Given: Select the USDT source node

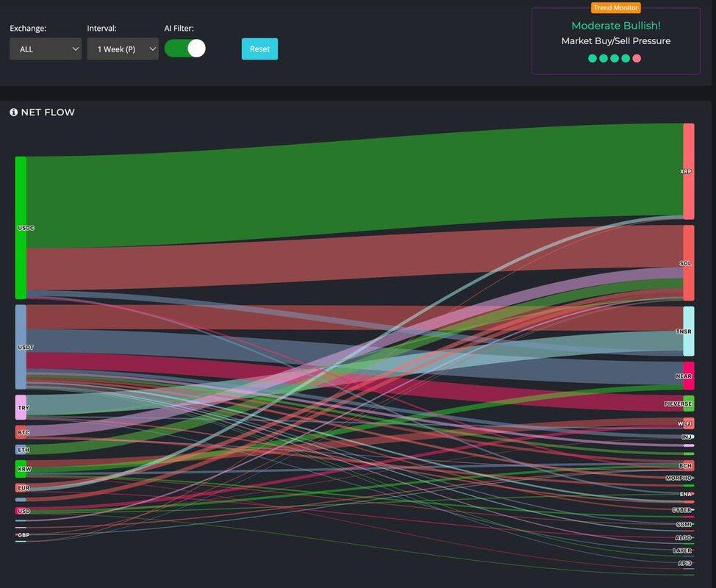Looking at the screenshot, I should 21,347.
